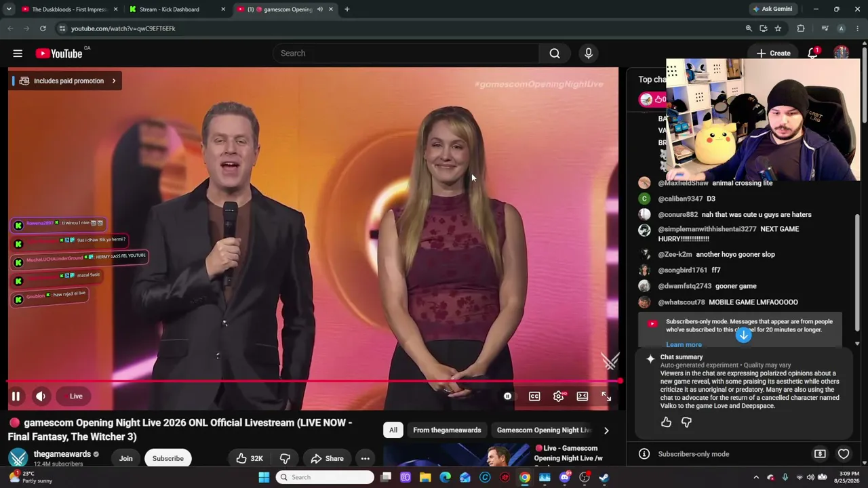The height and width of the screenshot is (488, 868).
Task: Start voice search with microphone icon
Action: click(x=589, y=54)
